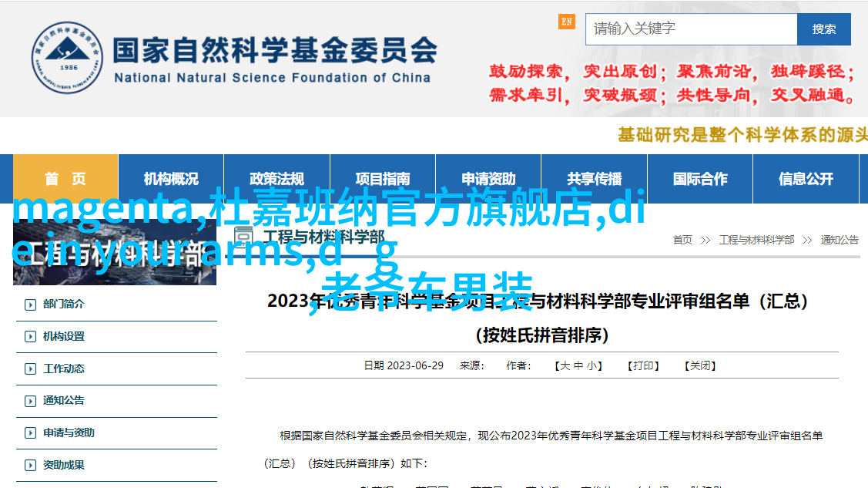Set font size to 大
This screenshot has height=488, width=868.
coord(565,365)
